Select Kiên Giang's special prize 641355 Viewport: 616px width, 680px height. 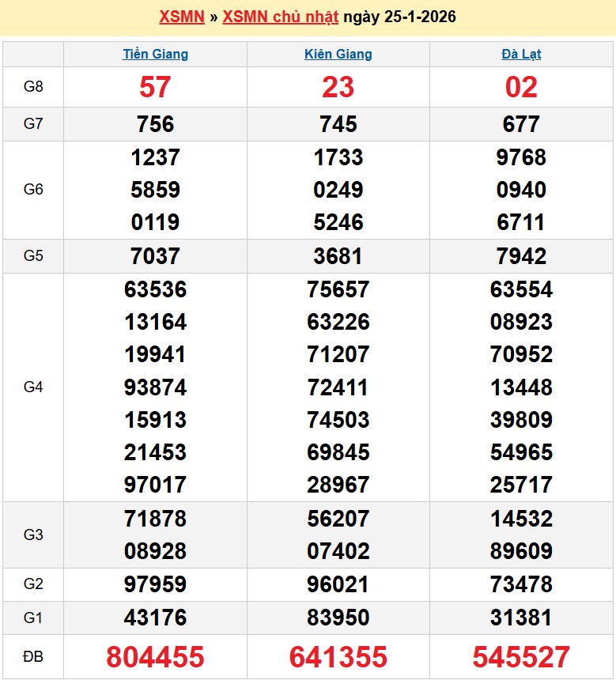coord(338,657)
